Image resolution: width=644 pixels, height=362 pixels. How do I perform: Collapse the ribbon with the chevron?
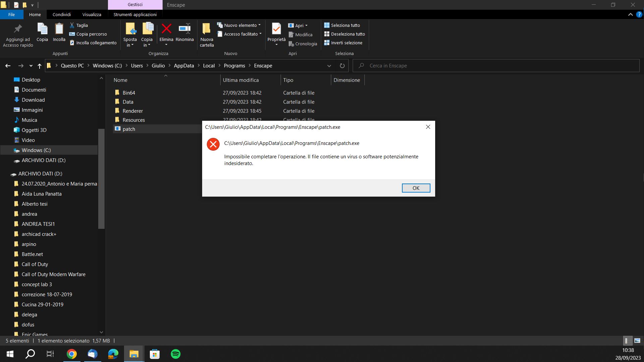click(x=630, y=14)
